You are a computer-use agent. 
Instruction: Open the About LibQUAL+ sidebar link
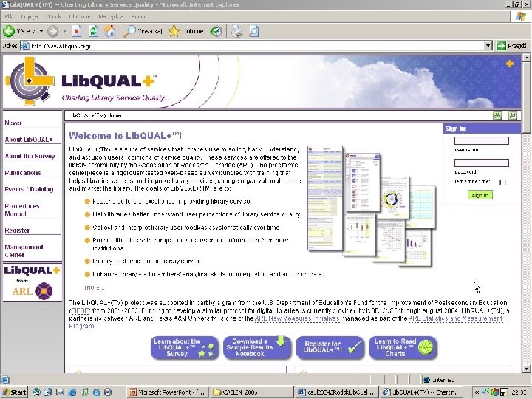29,140
